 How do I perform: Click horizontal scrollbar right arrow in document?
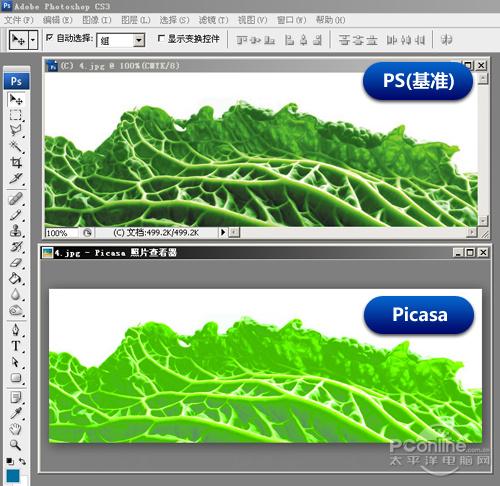472,232
